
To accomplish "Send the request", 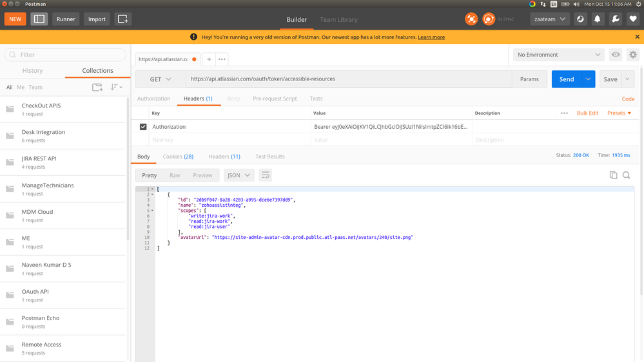I will 567,79.
